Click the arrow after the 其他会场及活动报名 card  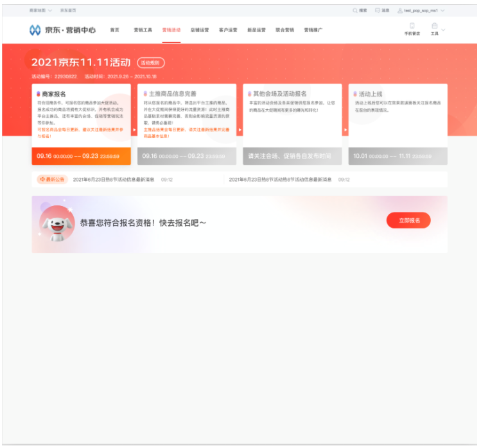point(345,130)
